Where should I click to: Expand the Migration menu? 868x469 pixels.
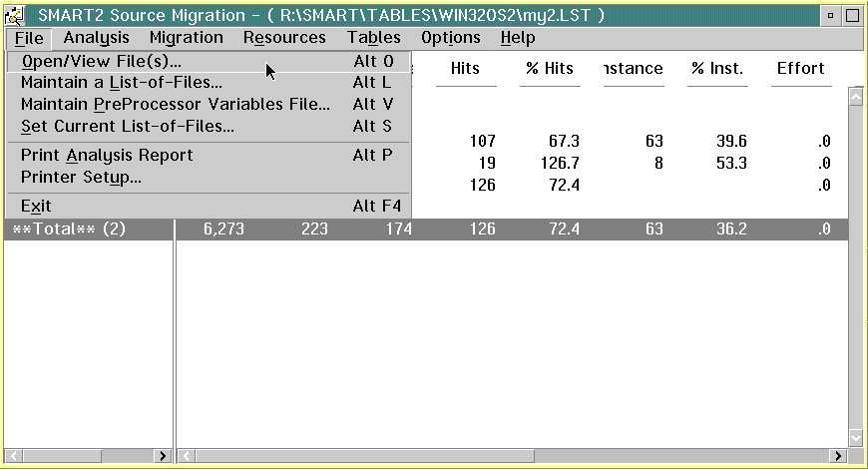(186, 38)
